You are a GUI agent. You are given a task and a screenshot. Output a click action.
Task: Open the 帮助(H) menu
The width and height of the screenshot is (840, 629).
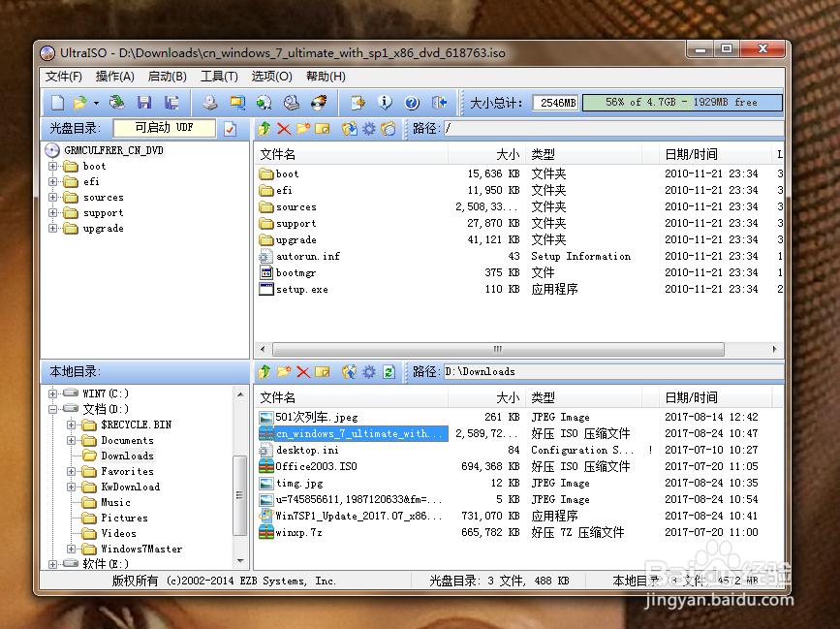[x=326, y=77]
